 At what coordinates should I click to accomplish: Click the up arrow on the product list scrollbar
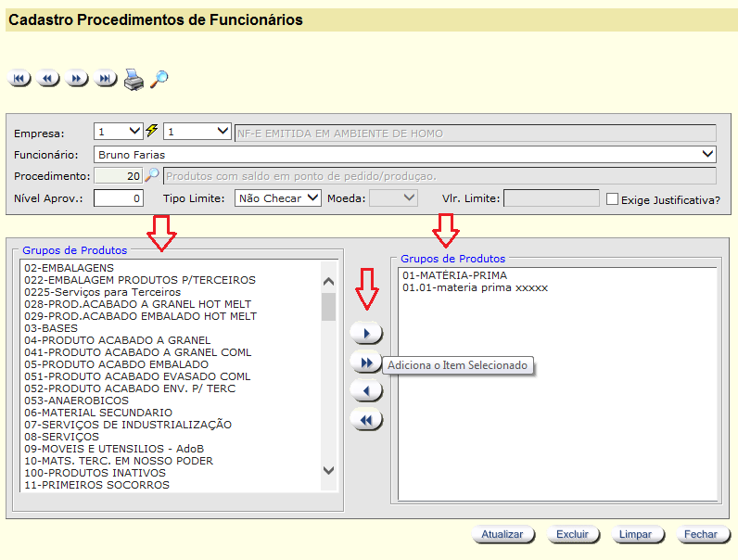[x=328, y=282]
